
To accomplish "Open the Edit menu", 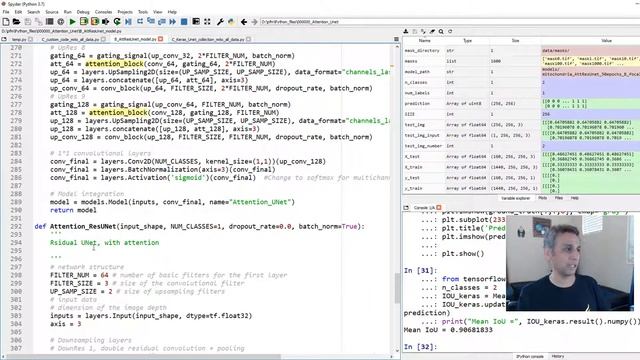I will (x=18, y=12).
